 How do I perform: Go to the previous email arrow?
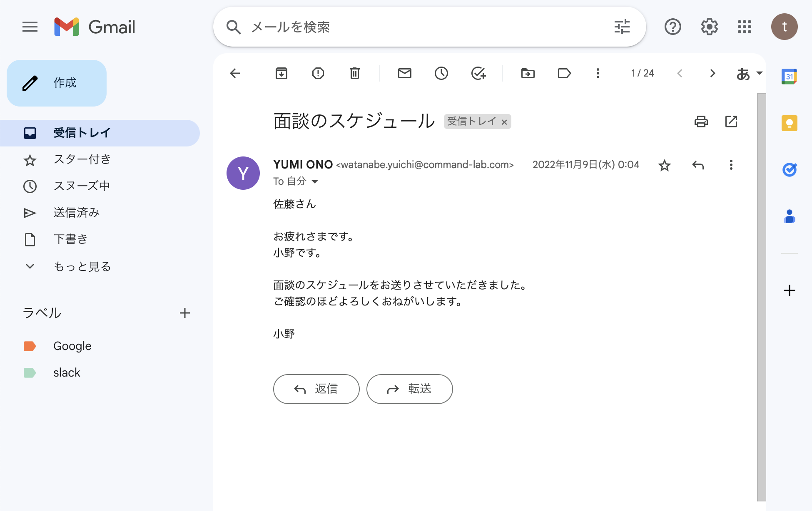coord(680,73)
